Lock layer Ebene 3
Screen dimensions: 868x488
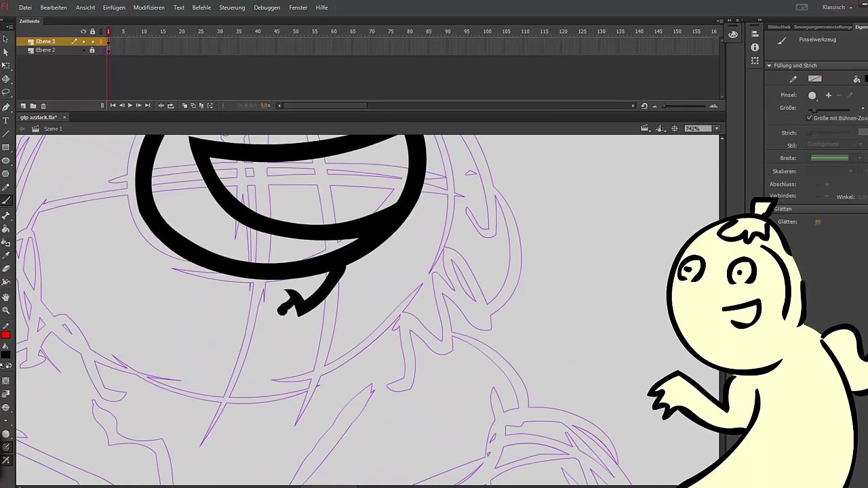(x=92, y=41)
